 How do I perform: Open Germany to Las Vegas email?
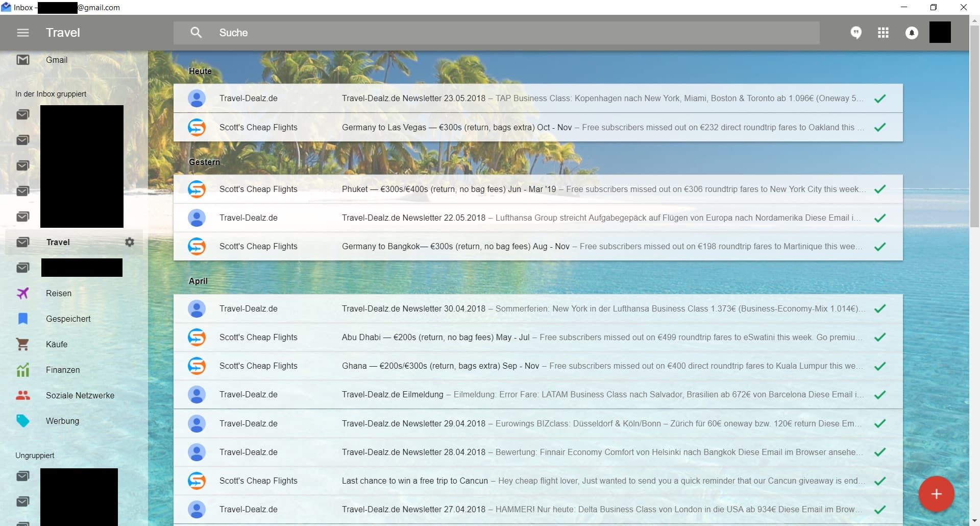coord(538,127)
